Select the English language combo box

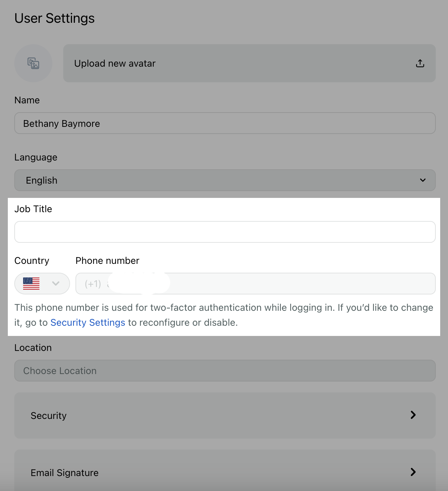[x=225, y=180]
